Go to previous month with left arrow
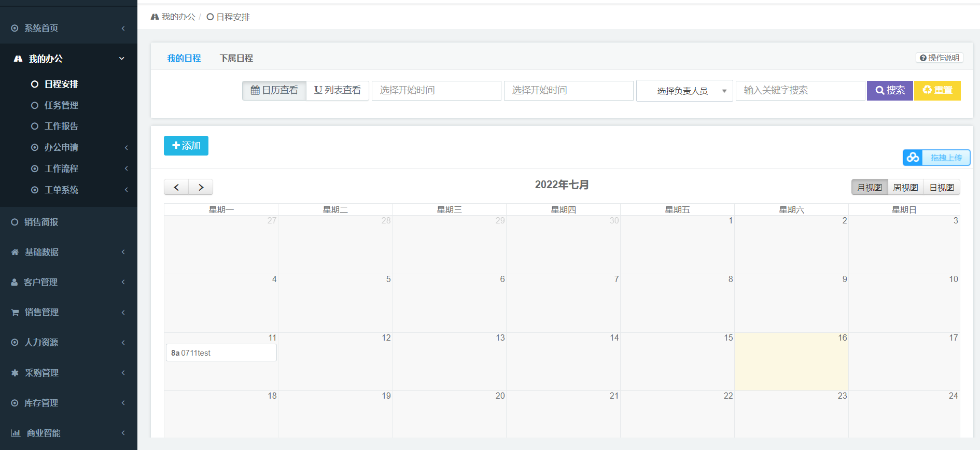This screenshot has width=980, height=450. tap(176, 187)
